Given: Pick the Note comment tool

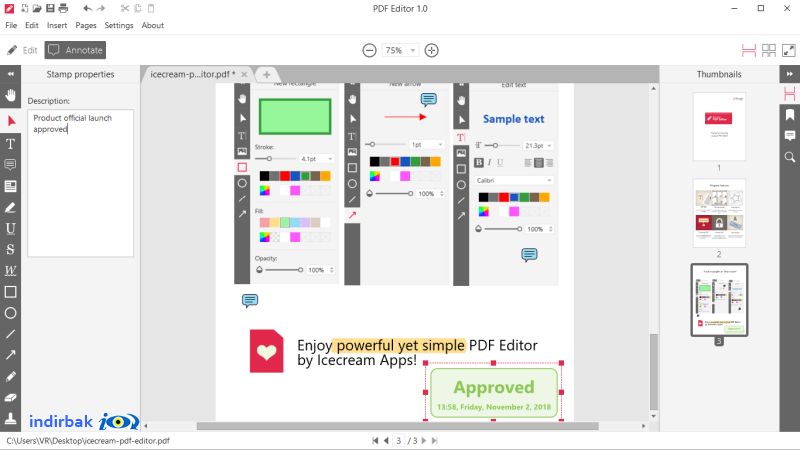Looking at the screenshot, I should tap(10, 164).
